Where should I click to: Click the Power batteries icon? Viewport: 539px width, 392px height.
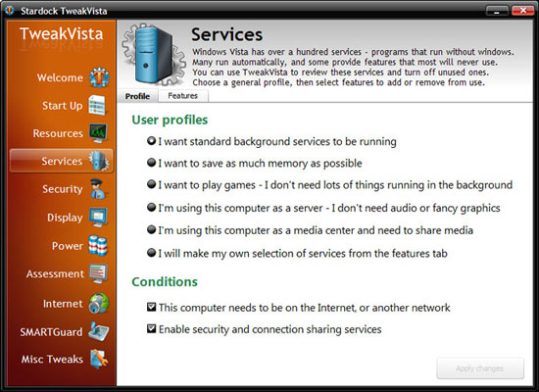(98, 246)
